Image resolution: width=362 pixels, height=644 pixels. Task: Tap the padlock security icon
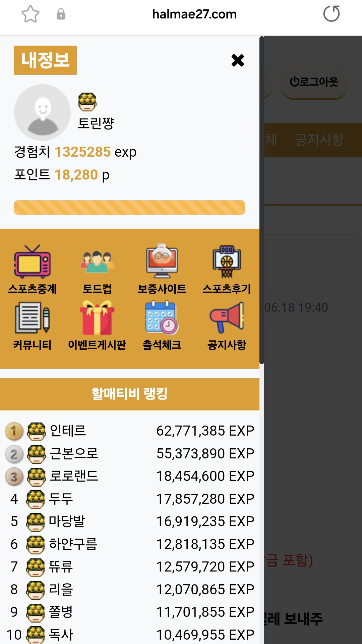pyautogui.click(x=61, y=14)
